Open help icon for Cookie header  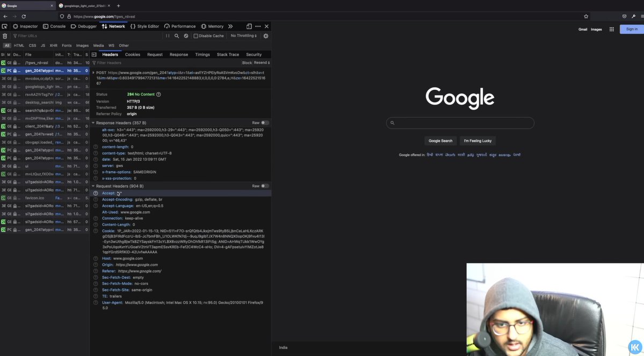click(96, 231)
